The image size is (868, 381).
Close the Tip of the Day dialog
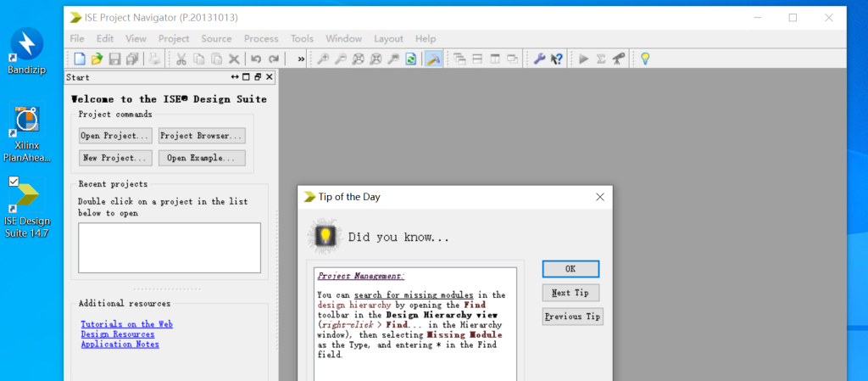(x=600, y=197)
